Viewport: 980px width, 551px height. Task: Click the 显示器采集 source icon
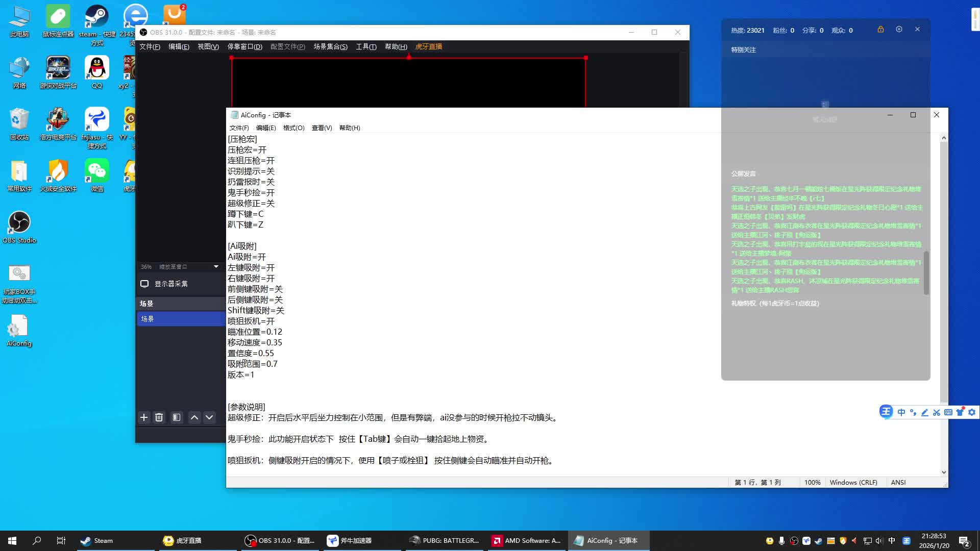pos(144,284)
